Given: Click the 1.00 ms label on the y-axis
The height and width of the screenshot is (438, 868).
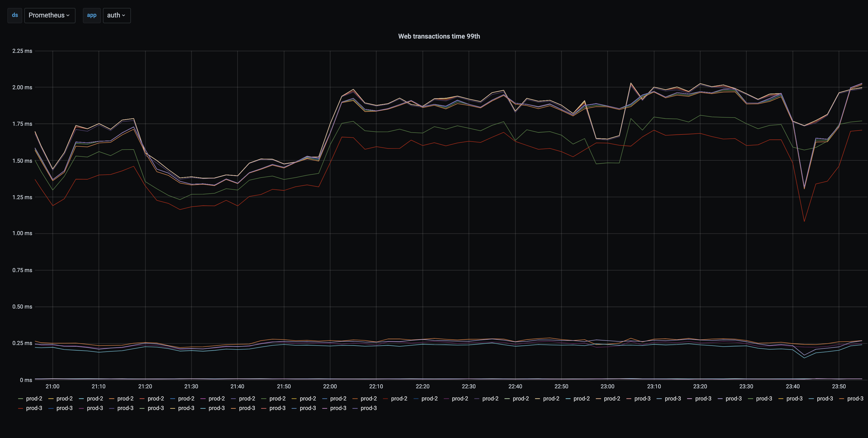Looking at the screenshot, I should coord(22,233).
